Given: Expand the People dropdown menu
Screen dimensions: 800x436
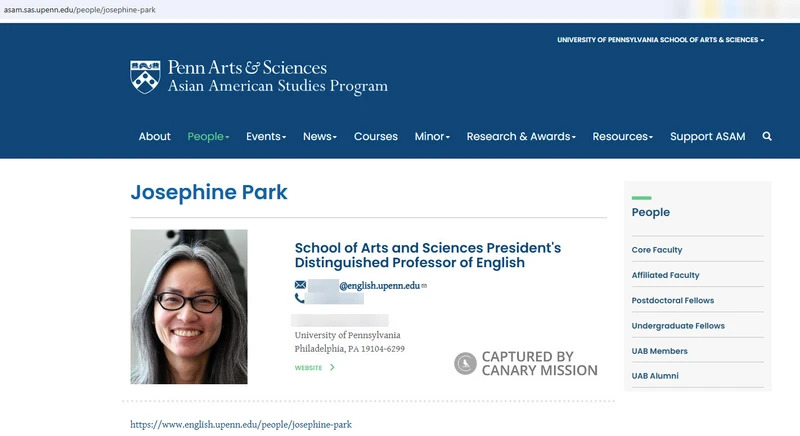Looking at the screenshot, I should tap(208, 136).
